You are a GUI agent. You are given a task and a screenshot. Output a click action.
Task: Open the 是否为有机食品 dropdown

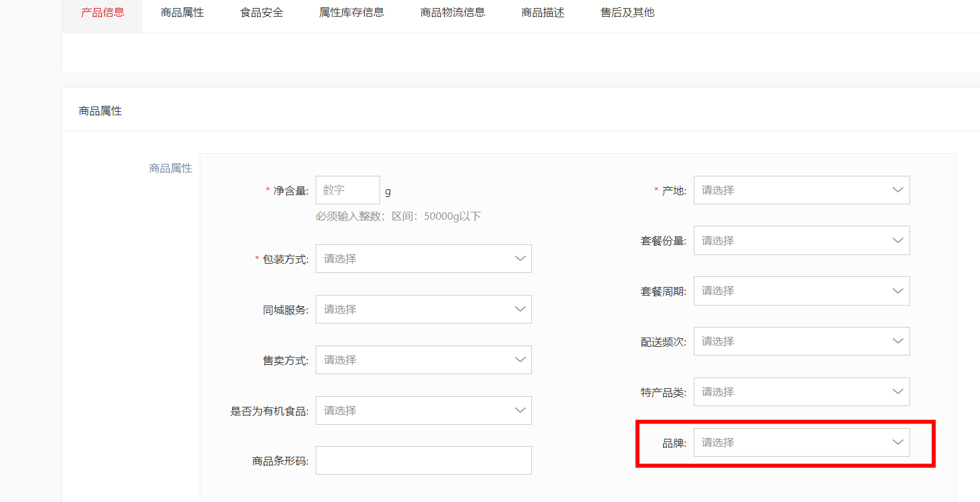pos(423,411)
